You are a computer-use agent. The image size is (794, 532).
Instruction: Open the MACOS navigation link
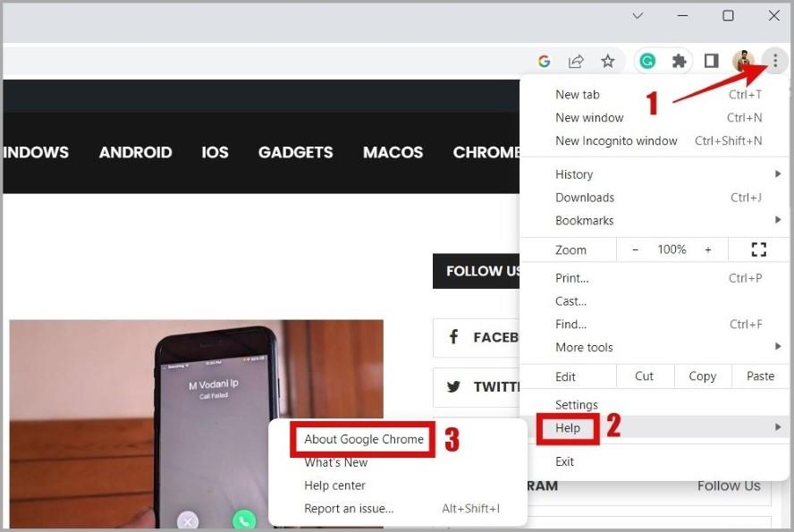(393, 152)
